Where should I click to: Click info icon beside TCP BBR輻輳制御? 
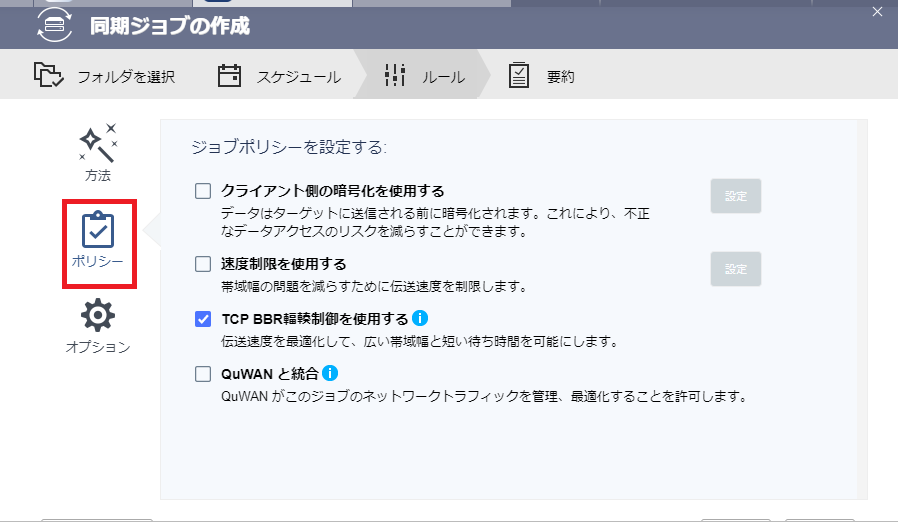[x=421, y=319]
